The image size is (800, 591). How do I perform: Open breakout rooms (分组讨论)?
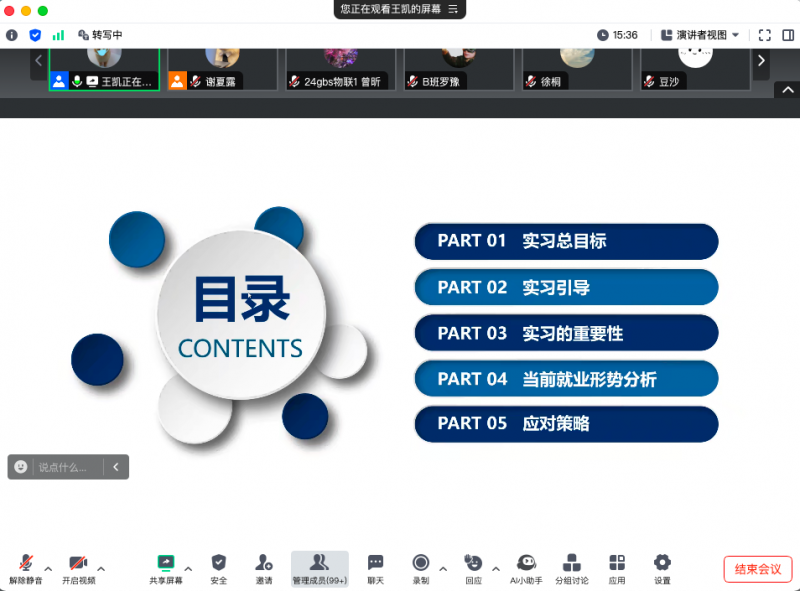[572, 566]
